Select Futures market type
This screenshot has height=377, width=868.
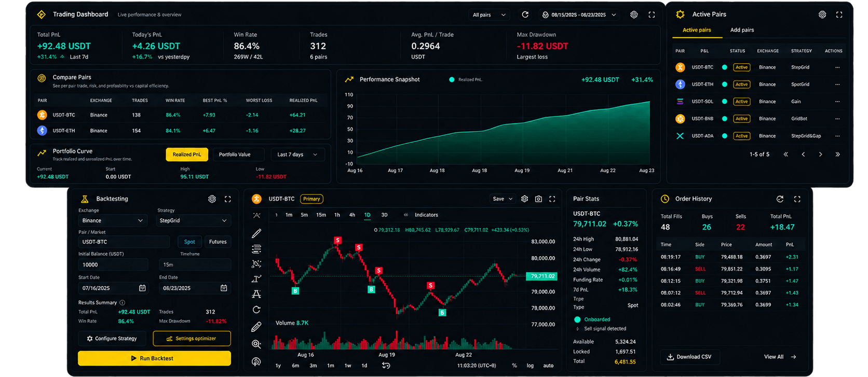[x=218, y=242]
